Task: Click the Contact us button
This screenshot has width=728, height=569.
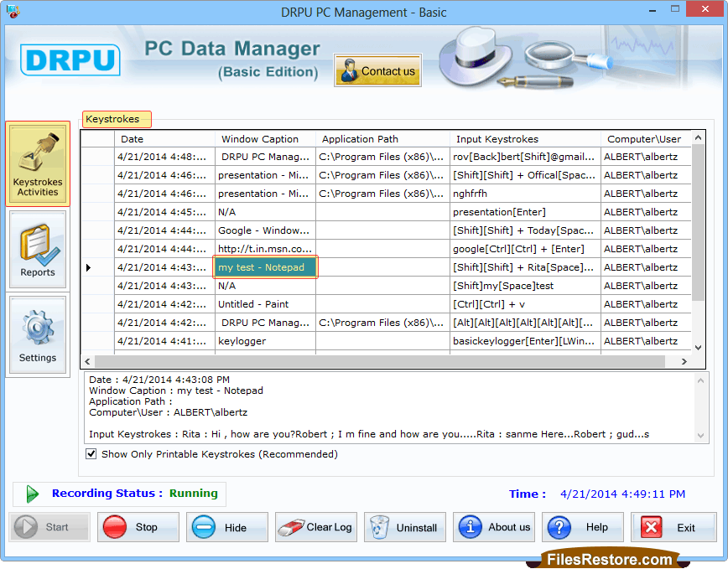Action: [377, 70]
